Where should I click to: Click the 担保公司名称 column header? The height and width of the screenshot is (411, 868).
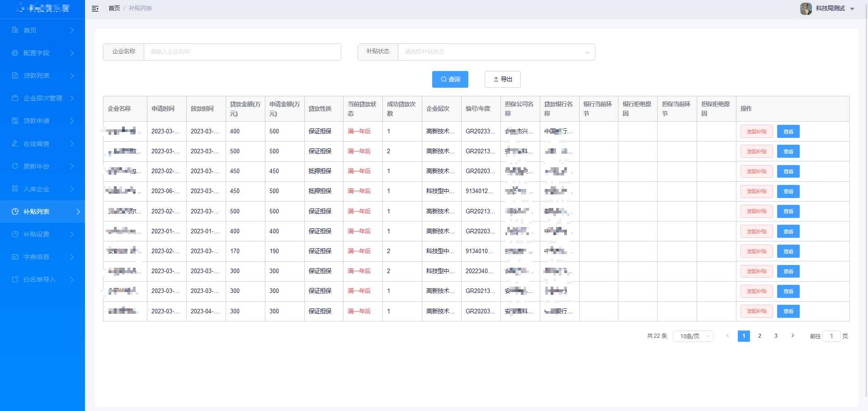pos(520,109)
